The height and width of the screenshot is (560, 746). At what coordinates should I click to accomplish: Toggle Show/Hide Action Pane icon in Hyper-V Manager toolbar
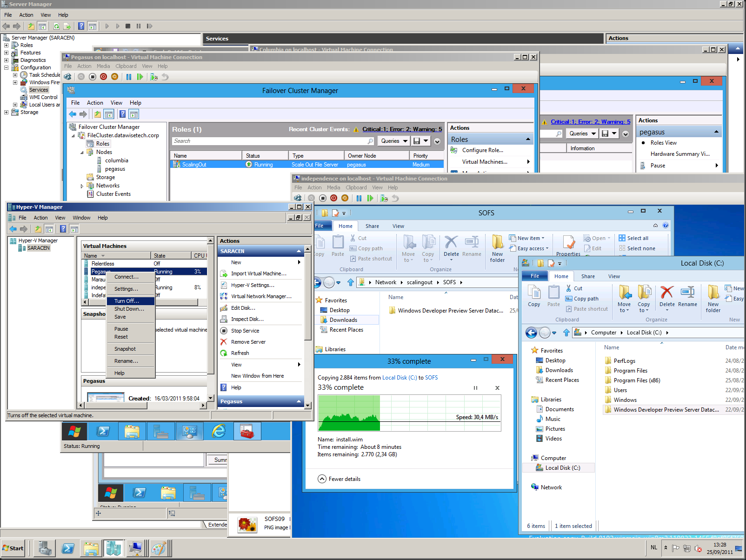[x=74, y=229]
